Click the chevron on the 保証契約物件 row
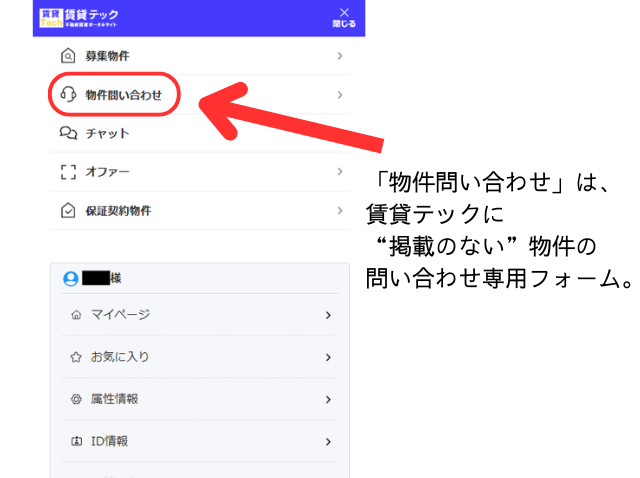This screenshot has width=640, height=478. pyautogui.click(x=340, y=211)
